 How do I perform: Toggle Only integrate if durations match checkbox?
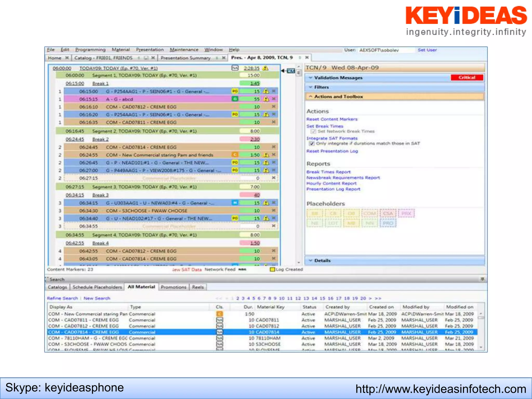(312, 143)
